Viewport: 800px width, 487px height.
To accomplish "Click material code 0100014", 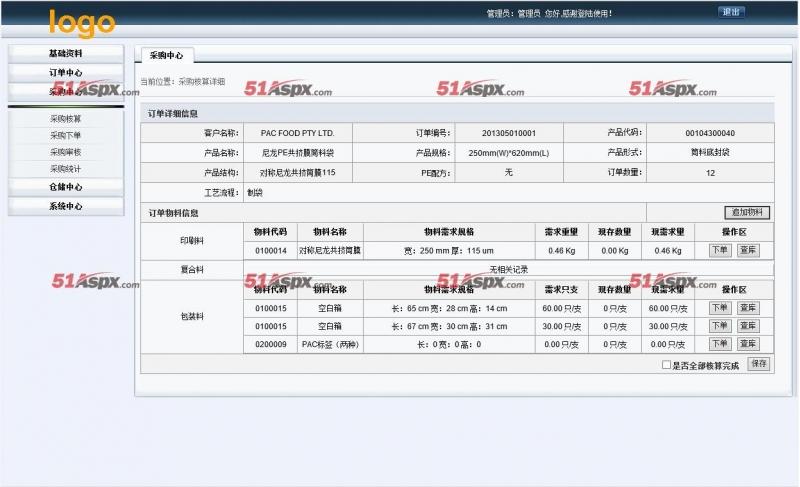I will point(271,250).
